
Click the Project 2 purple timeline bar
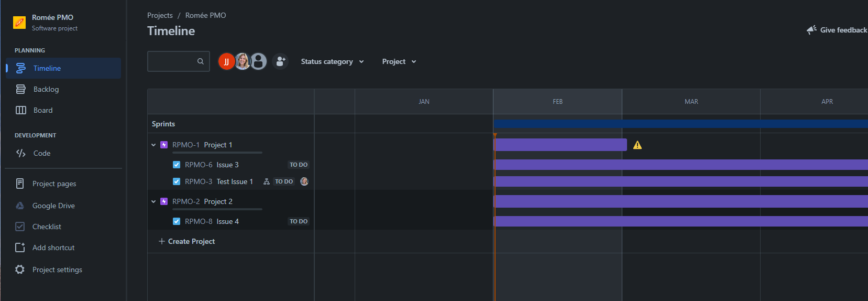point(680,201)
